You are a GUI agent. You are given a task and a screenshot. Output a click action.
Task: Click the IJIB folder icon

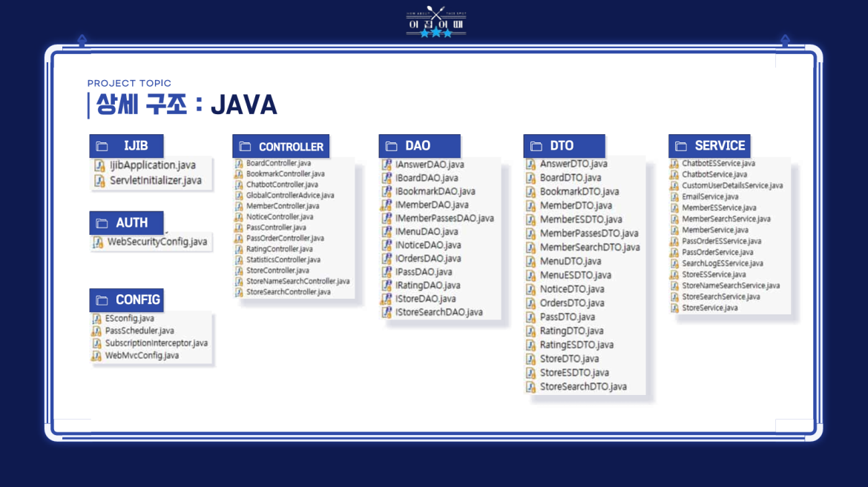click(102, 146)
